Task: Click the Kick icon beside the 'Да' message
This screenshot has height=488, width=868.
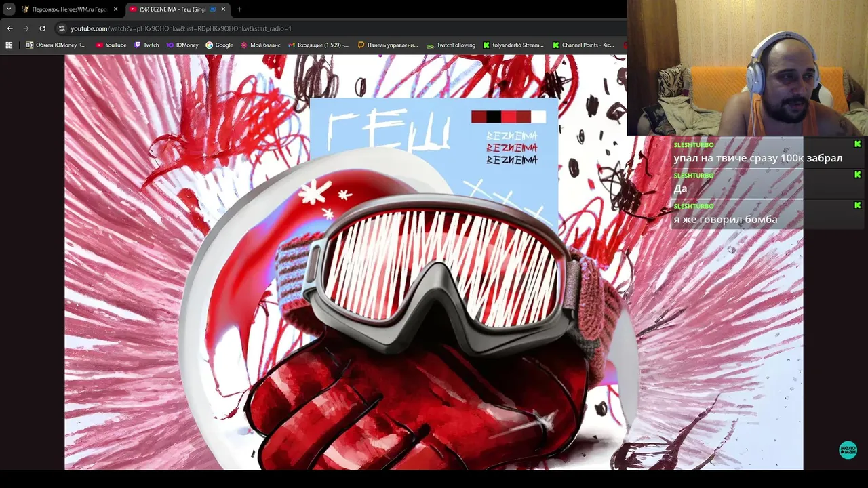Action: pyautogui.click(x=857, y=174)
